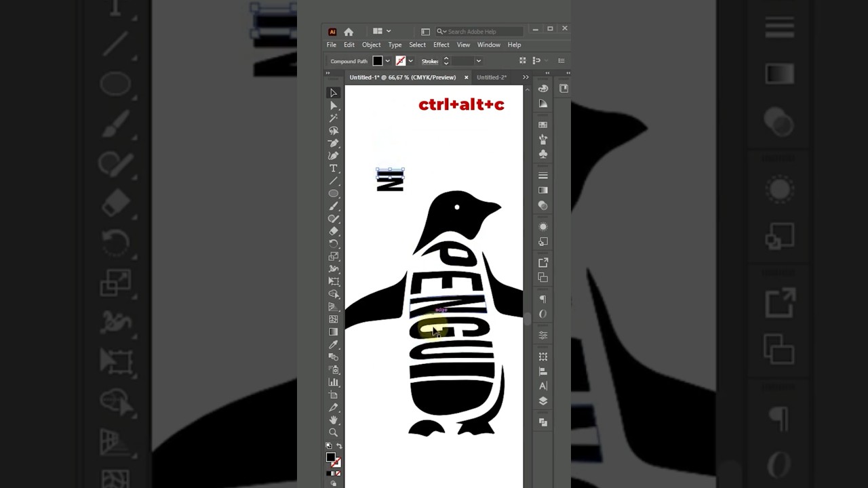Choose the Gradient tool
This screenshot has width=868, height=488.
point(334,331)
